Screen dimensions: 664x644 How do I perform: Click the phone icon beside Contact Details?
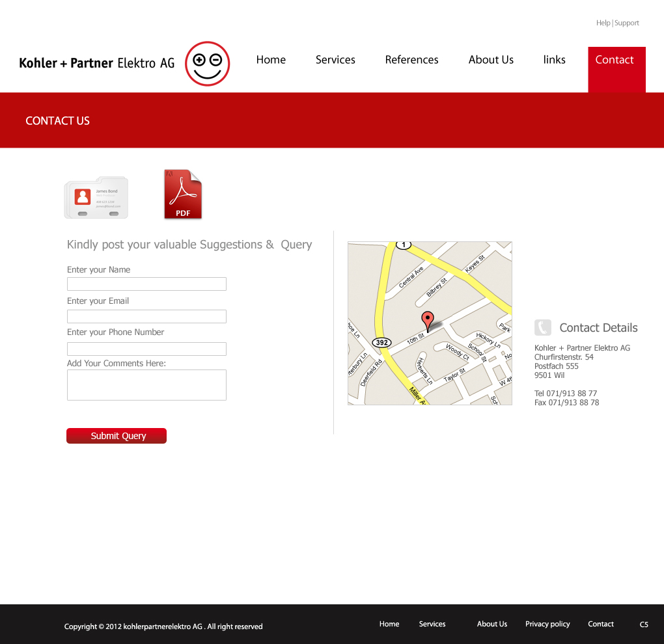pos(542,328)
